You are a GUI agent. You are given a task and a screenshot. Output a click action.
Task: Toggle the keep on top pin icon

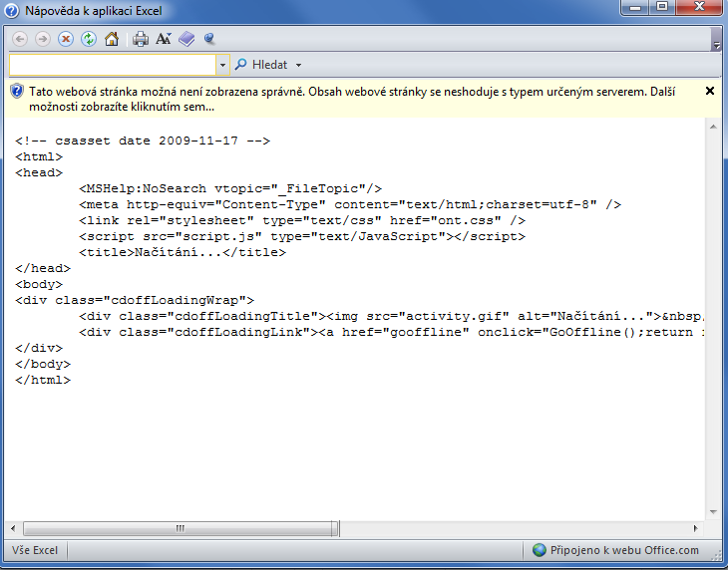point(209,39)
